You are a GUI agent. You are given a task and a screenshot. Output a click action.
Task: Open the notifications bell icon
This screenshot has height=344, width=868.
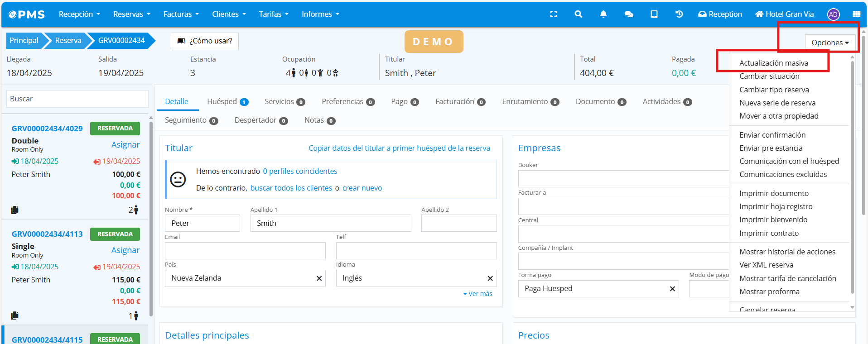click(x=603, y=14)
